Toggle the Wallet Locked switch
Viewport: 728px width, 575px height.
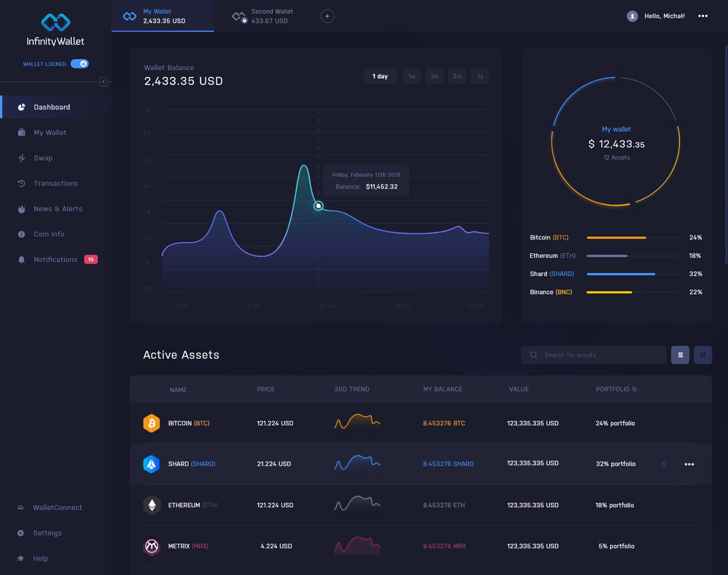(x=80, y=64)
